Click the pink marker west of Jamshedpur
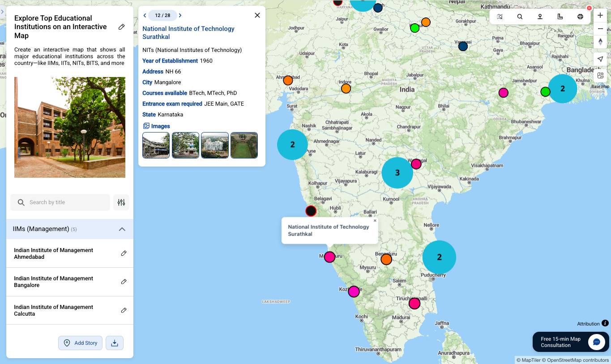Viewport: 611px width, 364px height. (504, 93)
